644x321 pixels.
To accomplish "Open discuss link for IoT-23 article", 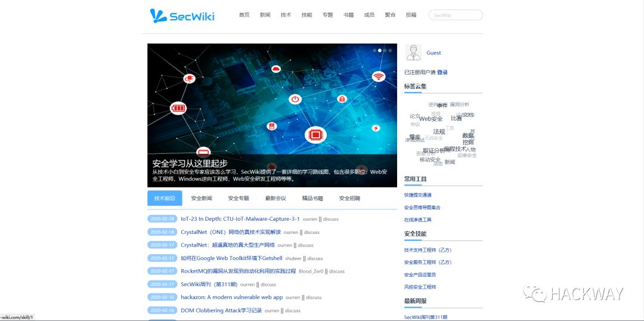I will (x=330, y=219).
